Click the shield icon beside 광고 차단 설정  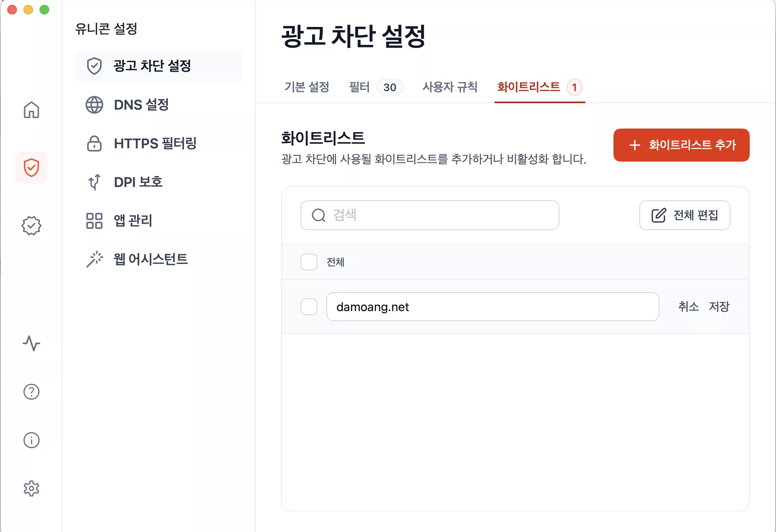(94, 66)
